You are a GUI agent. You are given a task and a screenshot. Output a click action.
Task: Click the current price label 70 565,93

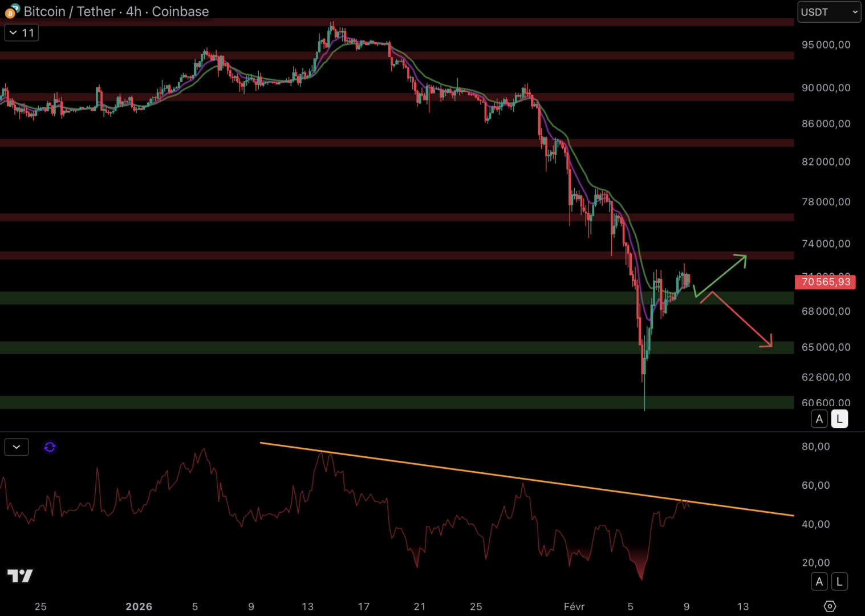point(825,282)
